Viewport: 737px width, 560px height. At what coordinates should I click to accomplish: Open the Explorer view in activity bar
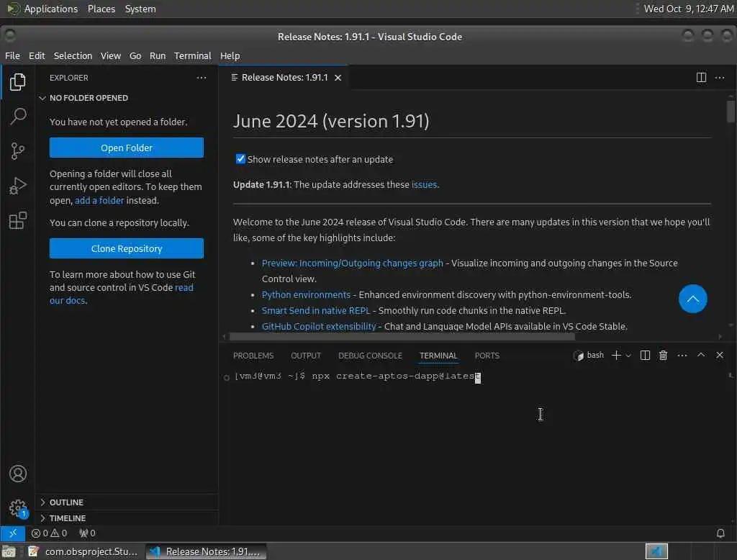(18, 82)
